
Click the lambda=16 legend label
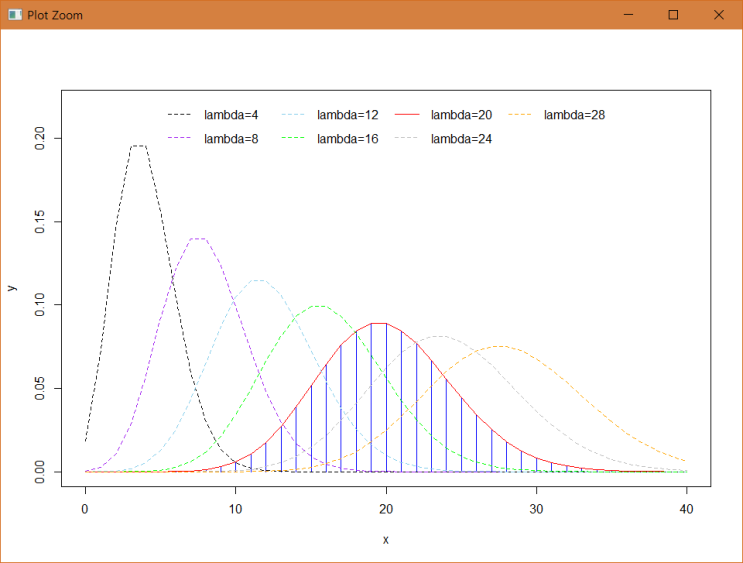(347, 139)
